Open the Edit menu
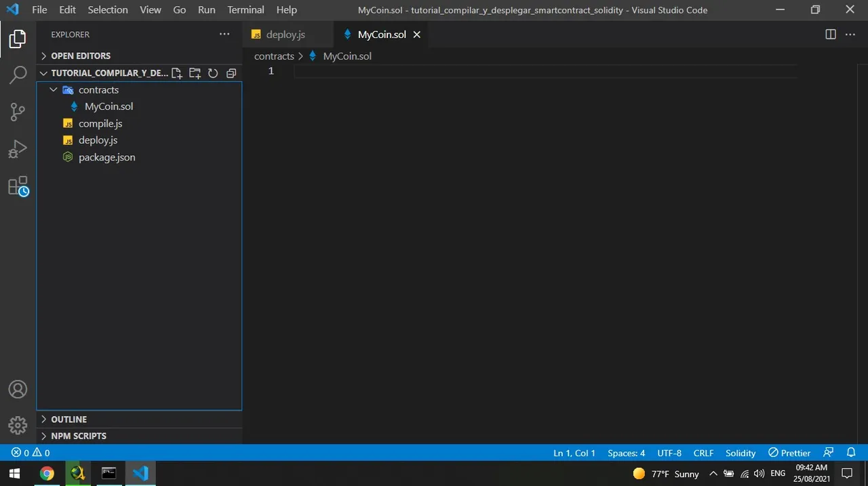Screen dimensions: 868x486 coord(67,9)
